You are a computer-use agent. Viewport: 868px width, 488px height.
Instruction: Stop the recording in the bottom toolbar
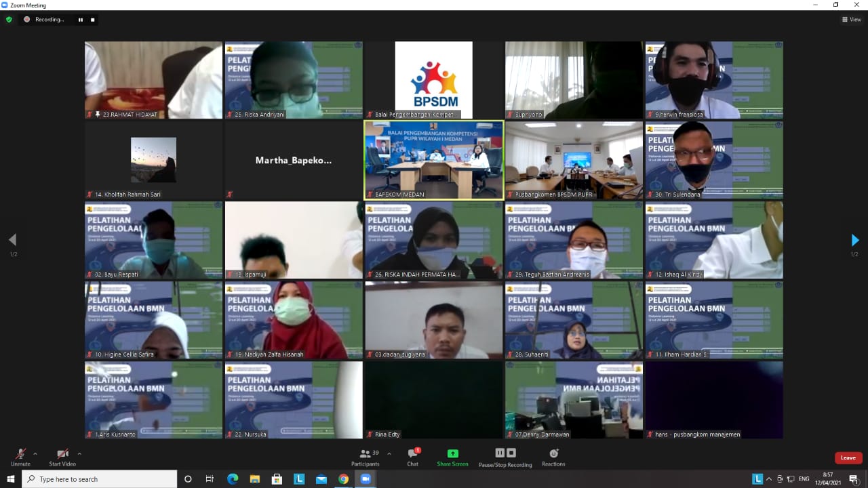pyautogui.click(x=511, y=453)
